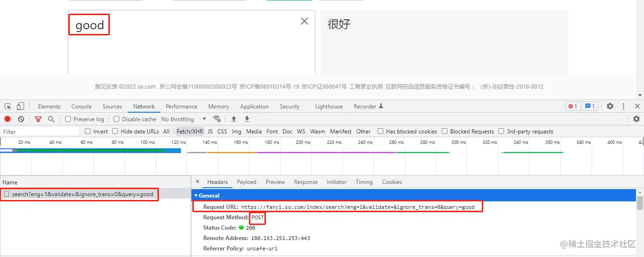Filter requests by Fetch/XHR
Viewport: 644px width, 257px height.
click(x=190, y=132)
